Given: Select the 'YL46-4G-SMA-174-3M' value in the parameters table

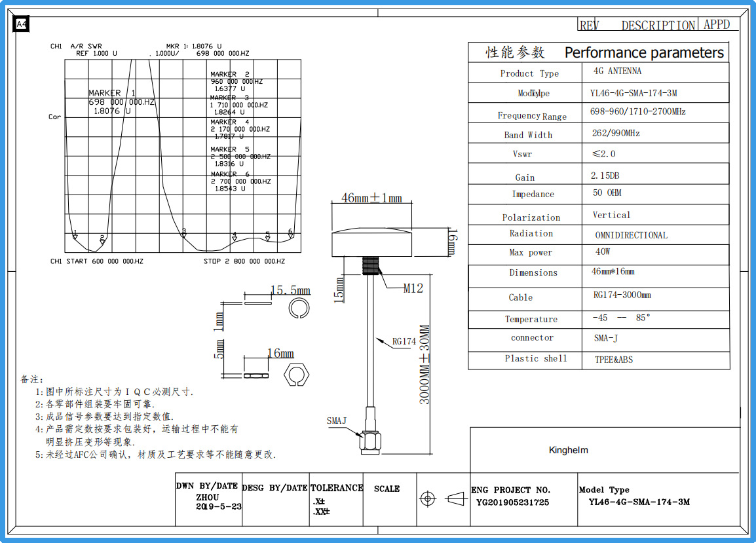Looking at the screenshot, I should [633, 93].
